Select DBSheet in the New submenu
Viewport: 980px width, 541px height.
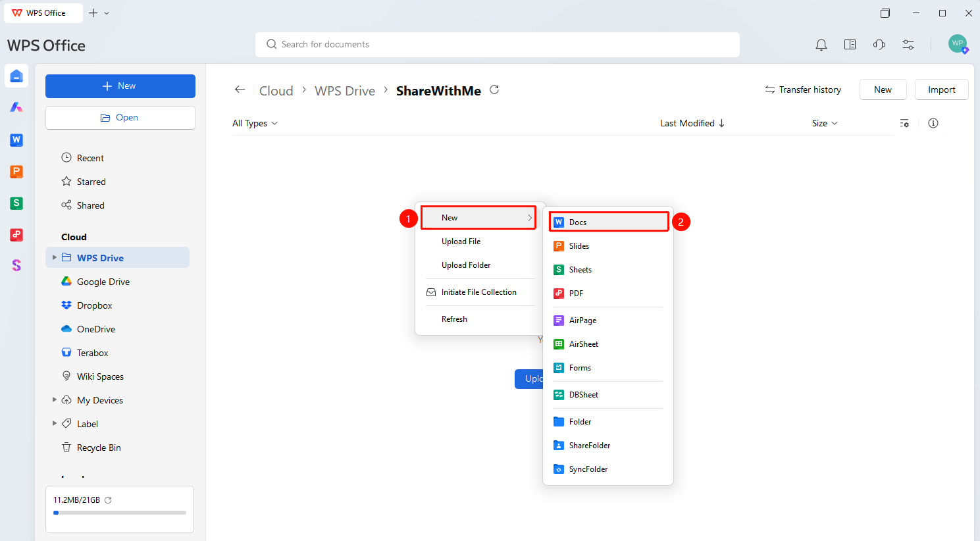pos(608,395)
